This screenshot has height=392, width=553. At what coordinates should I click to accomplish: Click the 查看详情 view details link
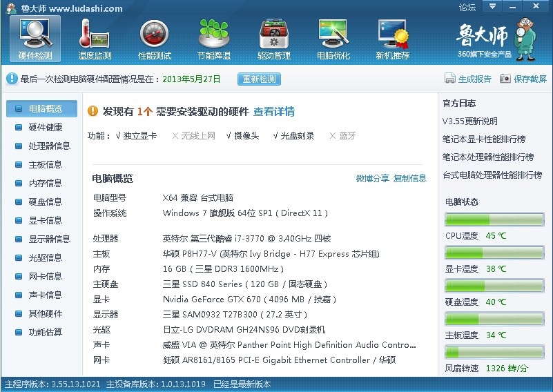point(273,112)
